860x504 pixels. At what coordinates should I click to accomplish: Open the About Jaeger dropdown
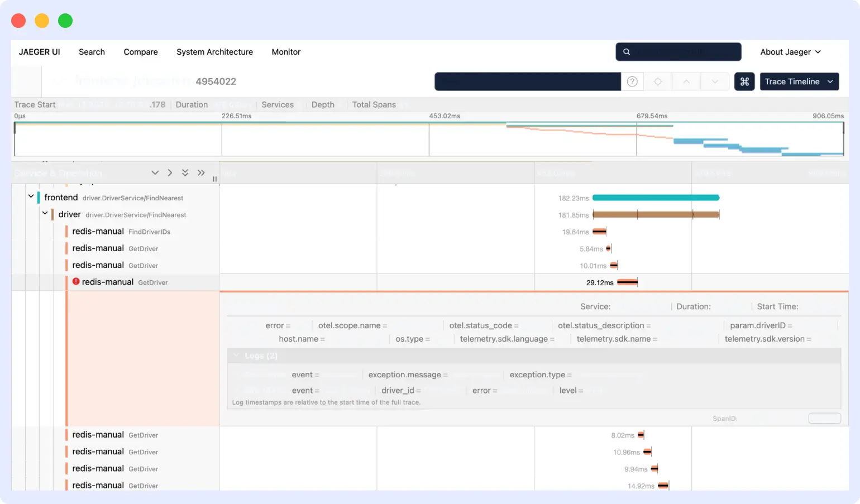791,52
